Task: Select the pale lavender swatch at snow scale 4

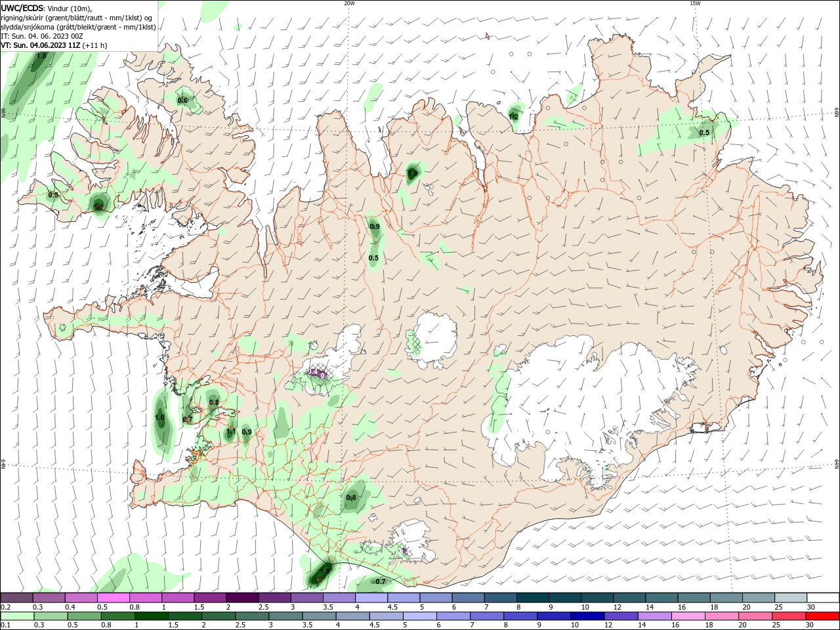Action: pos(371,598)
